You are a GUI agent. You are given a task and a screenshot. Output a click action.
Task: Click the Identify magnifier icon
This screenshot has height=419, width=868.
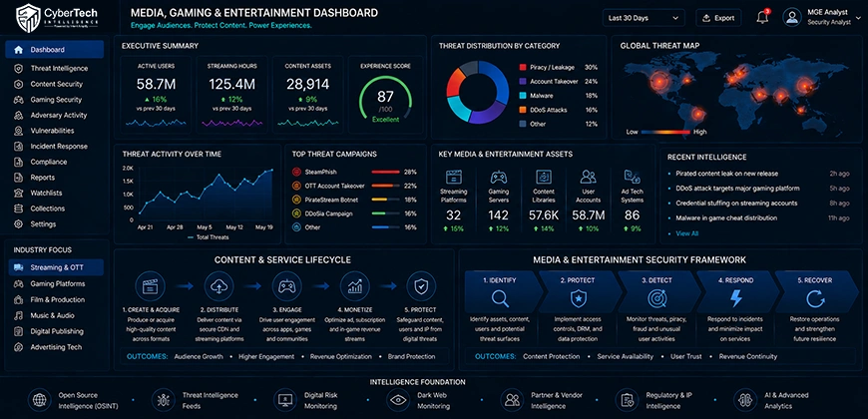coord(500,299)
